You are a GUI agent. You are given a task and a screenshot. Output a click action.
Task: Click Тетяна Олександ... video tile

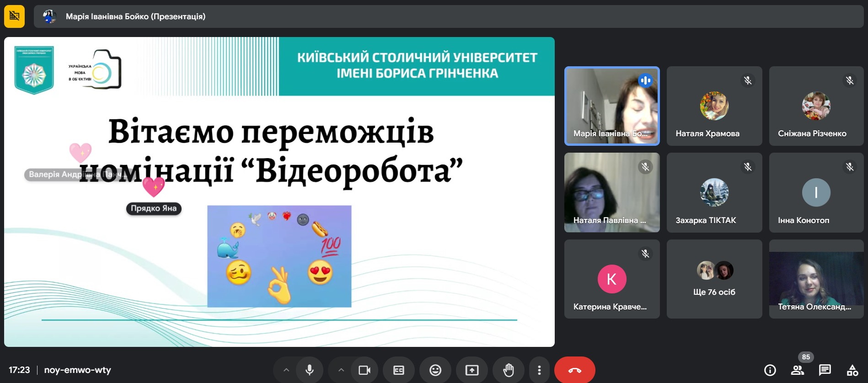(816, 279)
